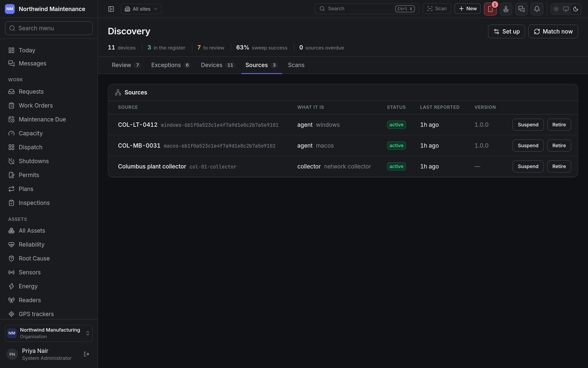Click the stamp icon in top bar

tap(506, 9)
